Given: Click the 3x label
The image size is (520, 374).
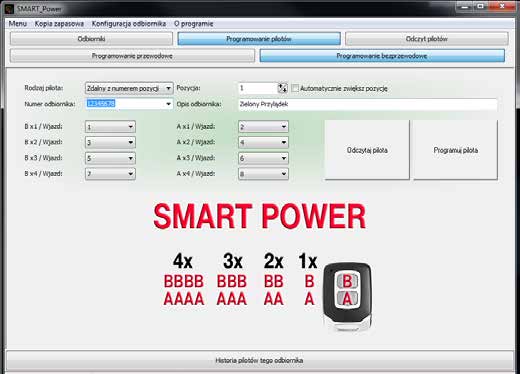Looking at the screenshot, I should [x=232, y=261].
